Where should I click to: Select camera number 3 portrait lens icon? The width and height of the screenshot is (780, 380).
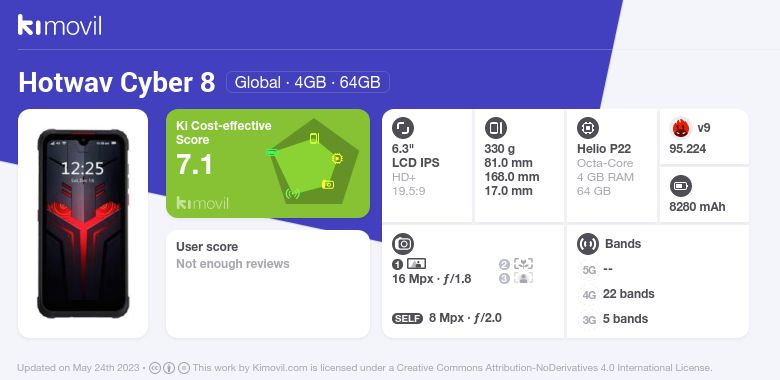coord(523,278)
